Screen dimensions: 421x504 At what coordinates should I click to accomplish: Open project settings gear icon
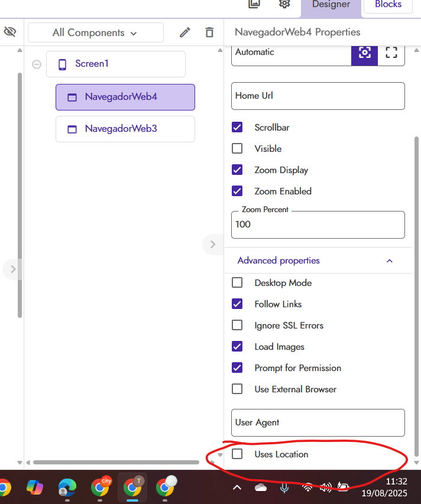(x=284, y=4)
